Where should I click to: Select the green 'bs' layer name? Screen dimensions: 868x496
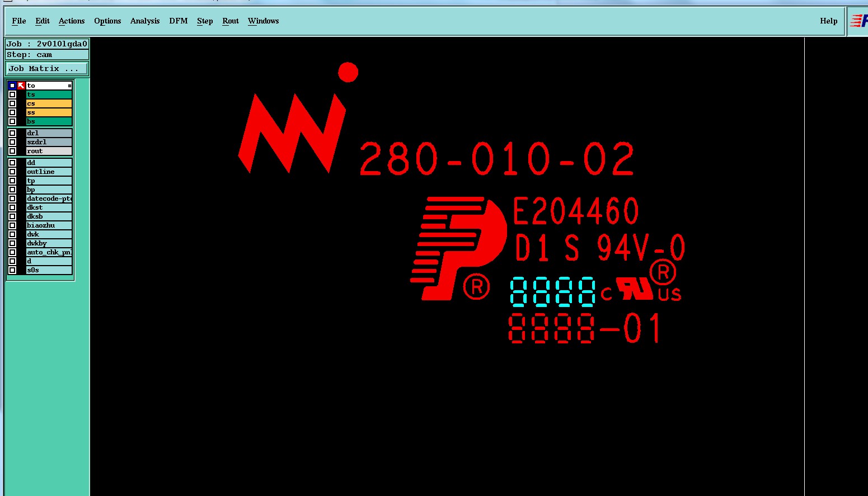tap(49, 121)
